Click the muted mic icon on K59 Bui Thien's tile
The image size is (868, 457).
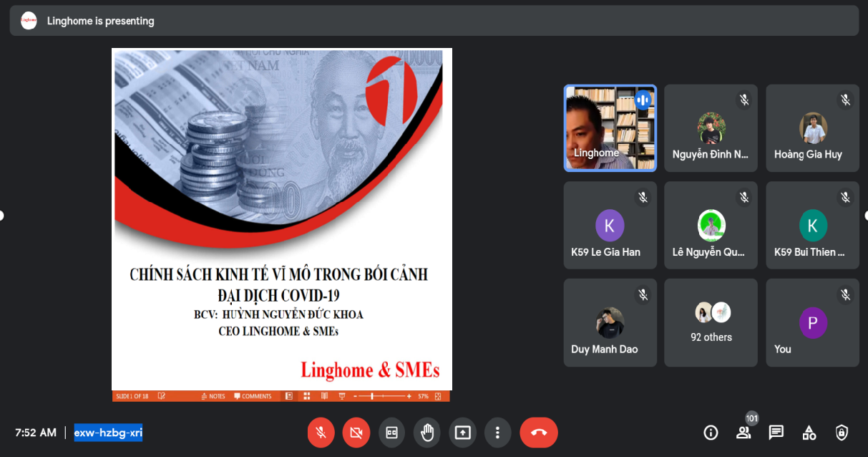[846, 197]
